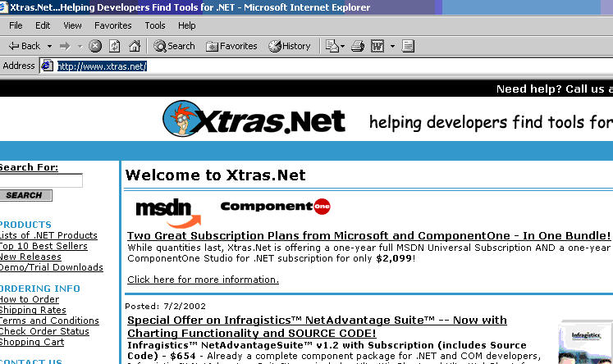Click the msdn logo
613x364 pixels.
pos(168,212)
